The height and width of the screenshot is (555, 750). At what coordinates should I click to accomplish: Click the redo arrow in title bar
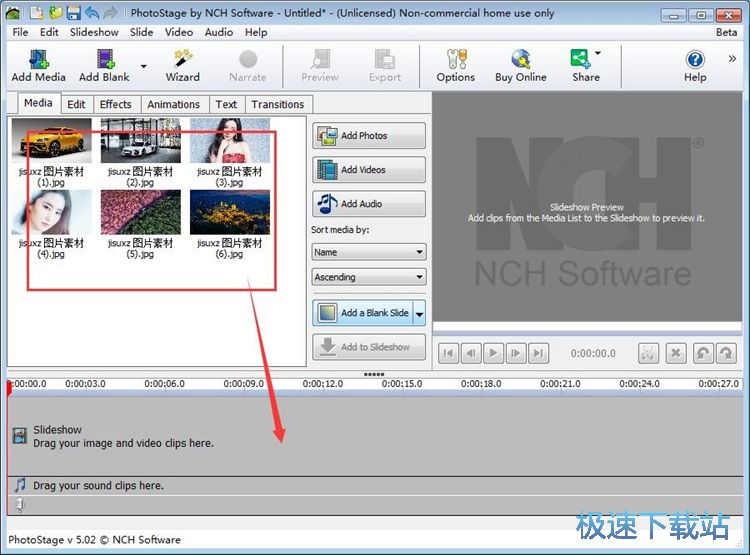click(x=110, y=12)
